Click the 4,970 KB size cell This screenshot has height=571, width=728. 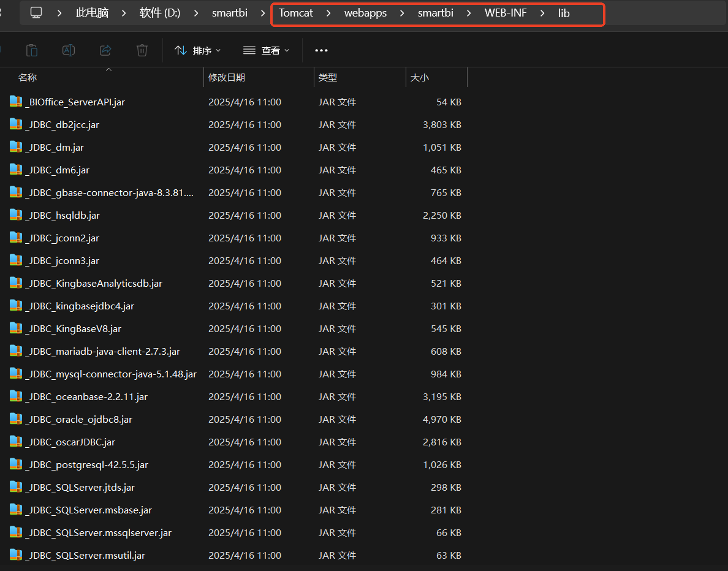(442, 420)
